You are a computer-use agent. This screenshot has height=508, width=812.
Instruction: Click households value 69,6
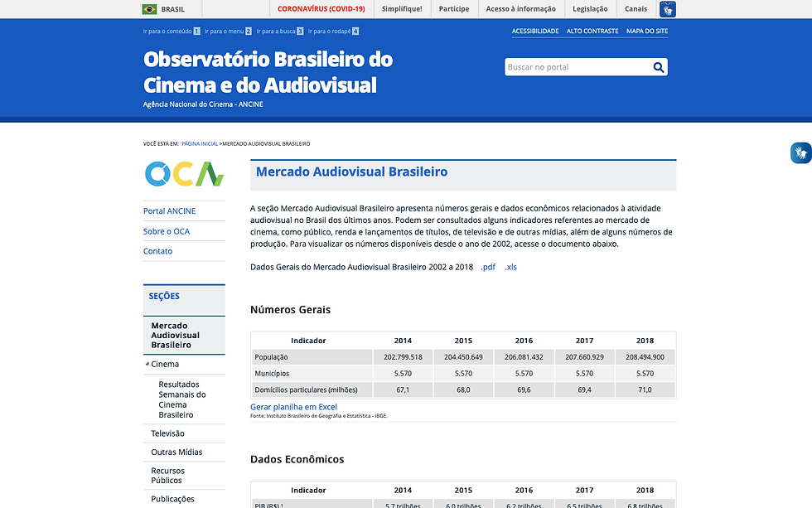[524, 390]
